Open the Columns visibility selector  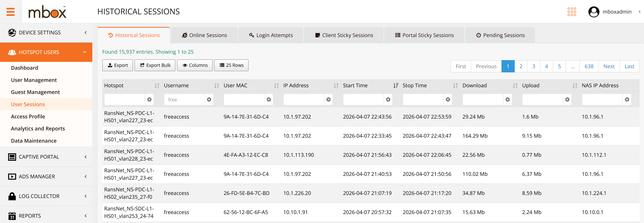coord(195,65)
